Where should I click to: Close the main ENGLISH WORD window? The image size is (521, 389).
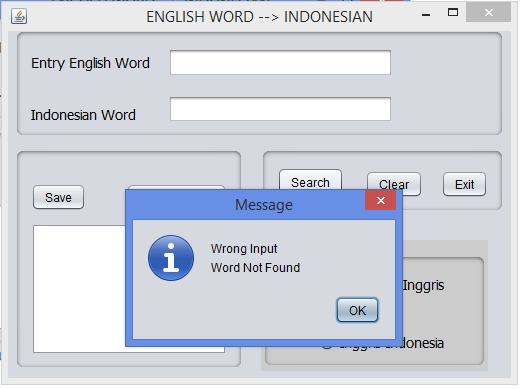tap(488, 13)
